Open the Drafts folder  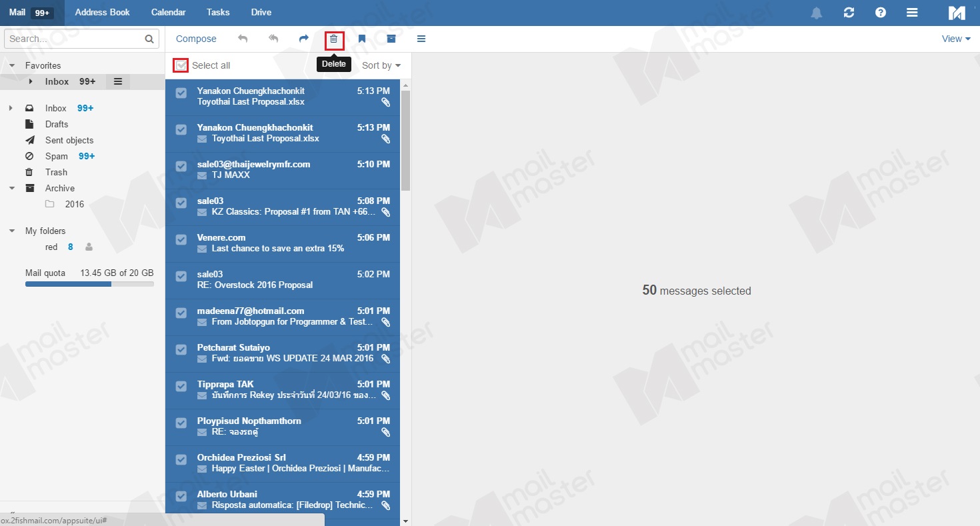click(57, 124)
